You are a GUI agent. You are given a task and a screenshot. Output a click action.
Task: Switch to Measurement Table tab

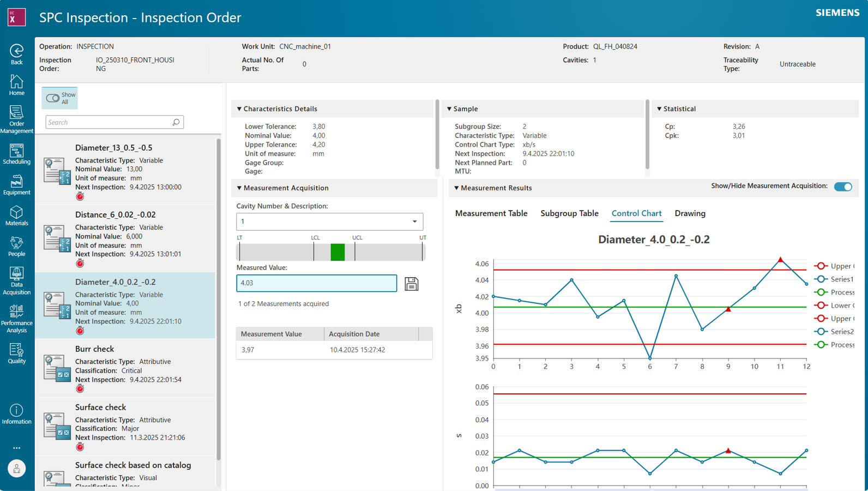(491, 213)
